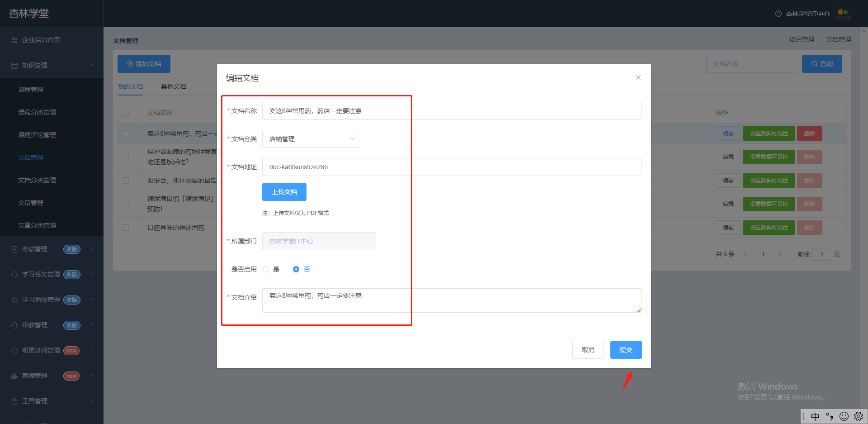Click the help icon beside 杏林学堂IT中心
868x424 pixels.
(x=778, y=14)
